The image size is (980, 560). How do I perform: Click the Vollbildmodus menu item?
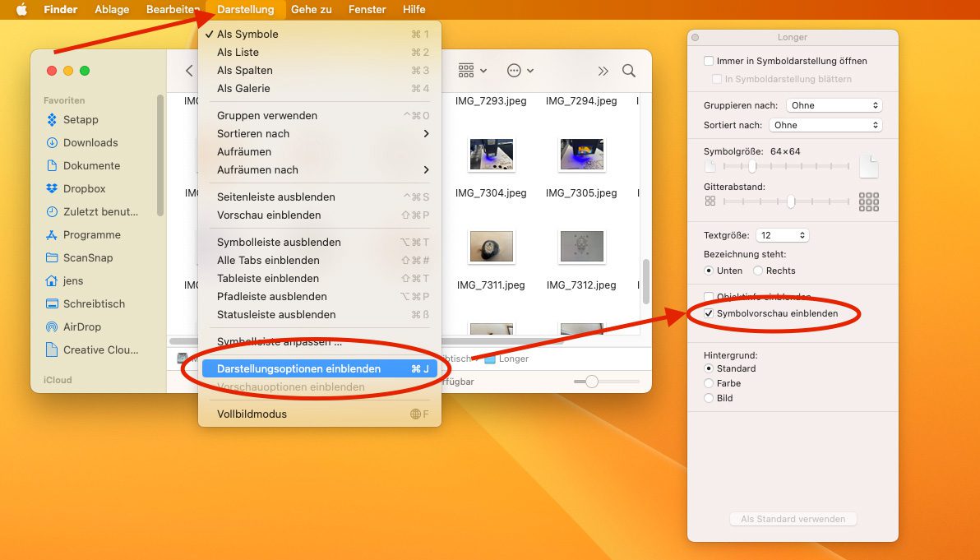coord(252,414)
